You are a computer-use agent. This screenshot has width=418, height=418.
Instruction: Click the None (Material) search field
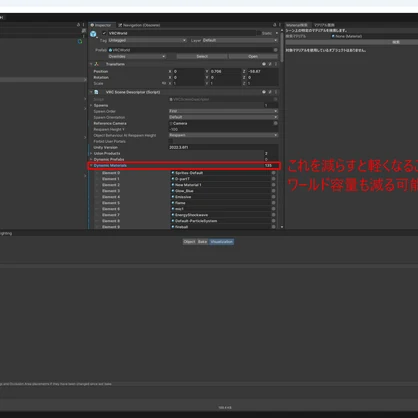374,36
